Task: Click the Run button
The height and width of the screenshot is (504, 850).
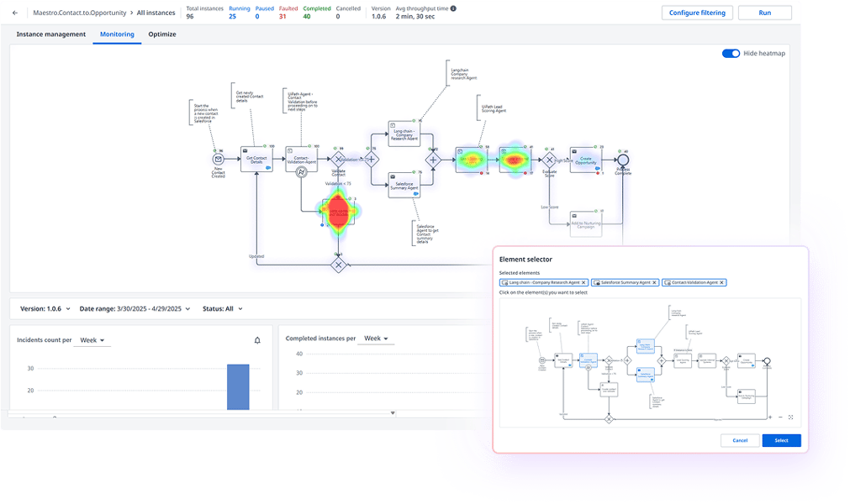Action: (765, 13)
